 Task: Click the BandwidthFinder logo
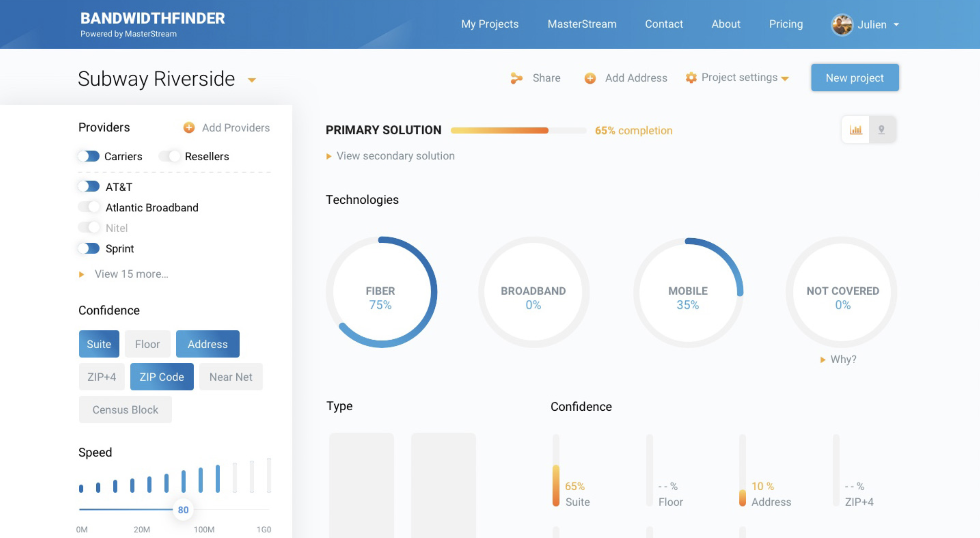[152, 24]
